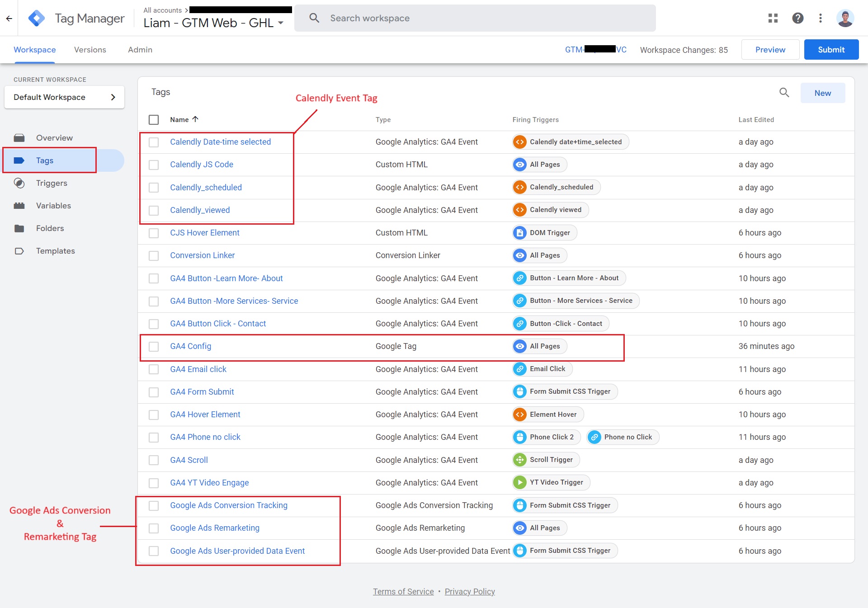The width and height of the screenshot is (868, 608).
Task: Open the GA4 YT Video Engage tag
Action: point(209,483)
